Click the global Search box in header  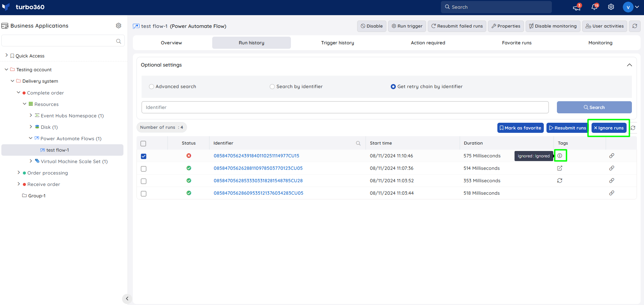pos(496,7)
